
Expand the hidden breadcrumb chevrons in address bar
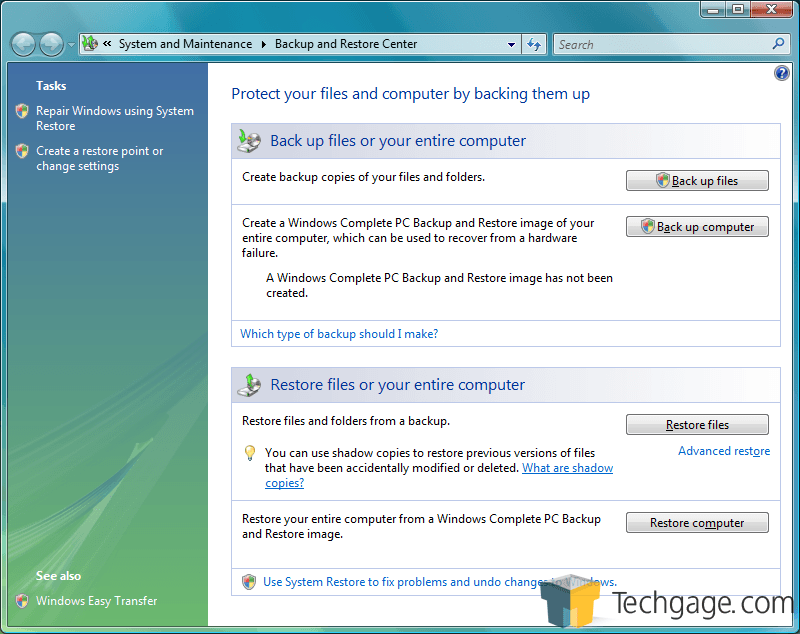[x=107, y=44]
